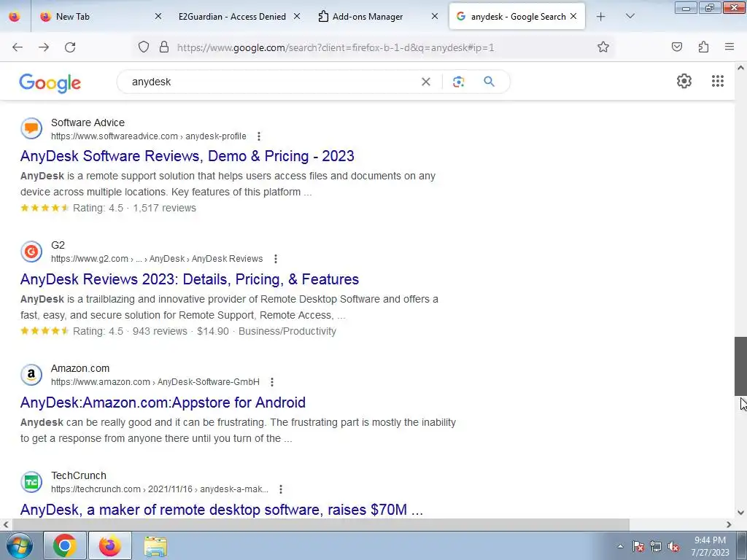Go back with the back arrow
The width and height of the screenshot is (747, 560).
(x=18, y=47)
